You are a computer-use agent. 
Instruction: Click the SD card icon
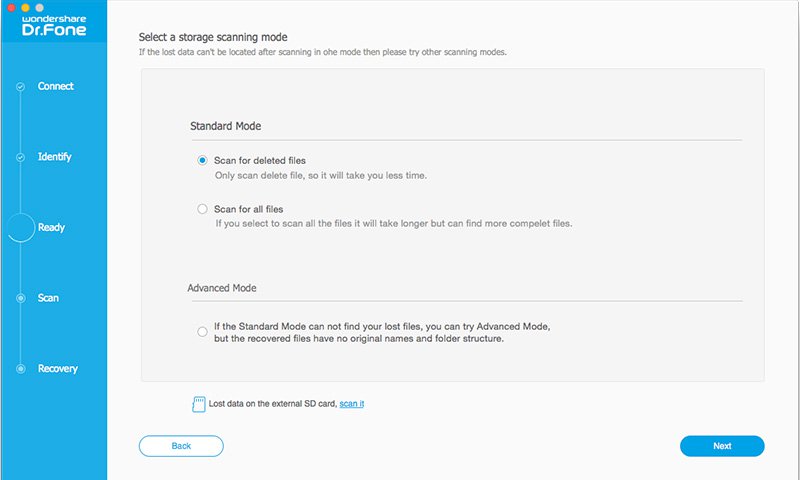coord(198,404)
